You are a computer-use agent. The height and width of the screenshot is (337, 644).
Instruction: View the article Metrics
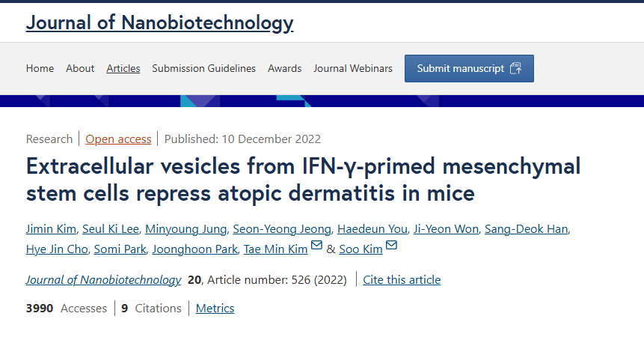click(x=215, y=308)
